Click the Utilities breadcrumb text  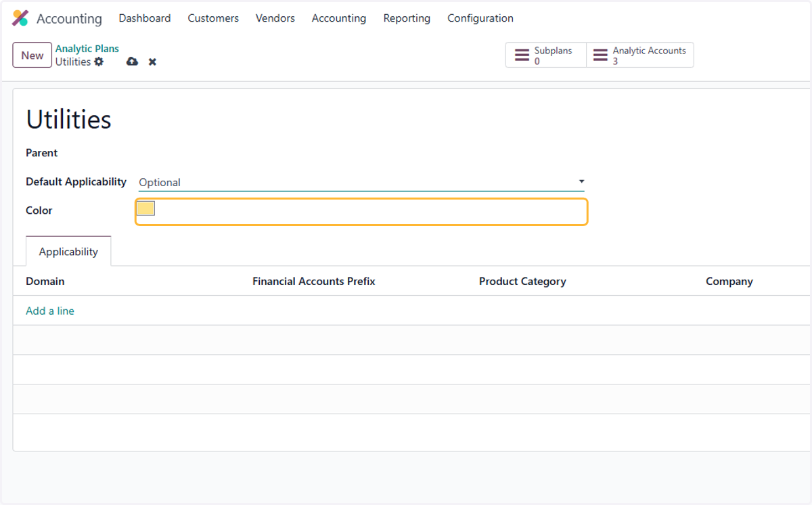pos(73,62)
